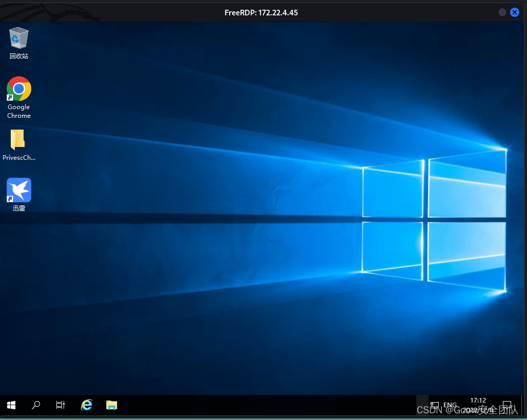
Task: Open Task View from the taskbar
Action: click(60, 405)
